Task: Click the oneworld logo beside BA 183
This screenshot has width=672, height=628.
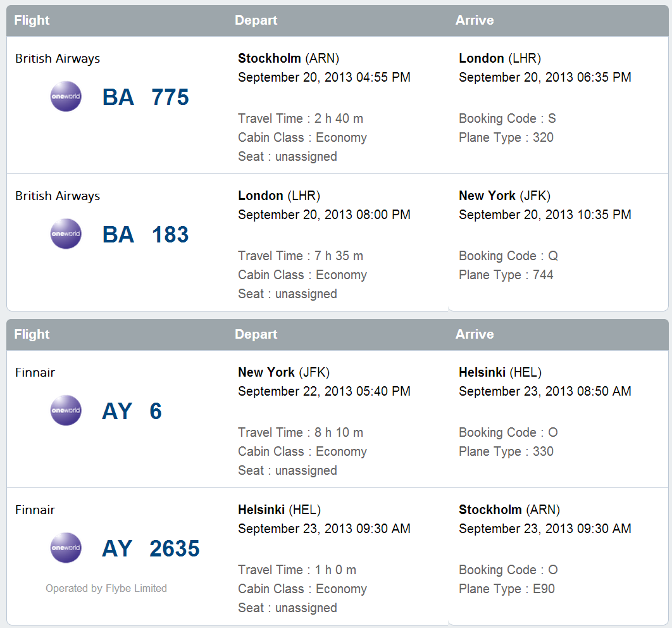Action: 66,234
